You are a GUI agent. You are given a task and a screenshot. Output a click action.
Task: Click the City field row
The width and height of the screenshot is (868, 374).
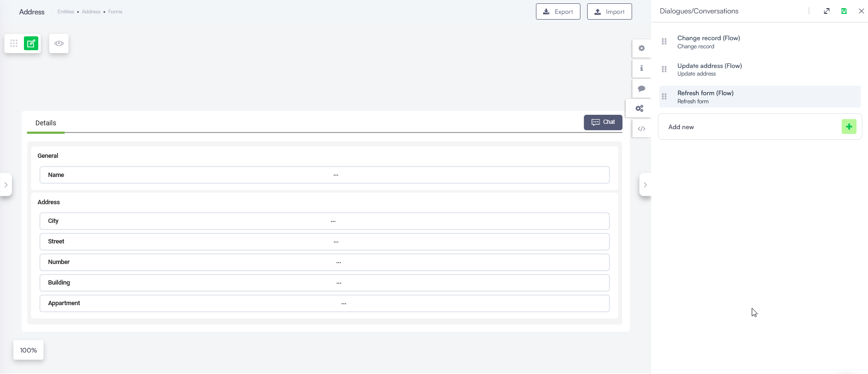pos(324,221)
